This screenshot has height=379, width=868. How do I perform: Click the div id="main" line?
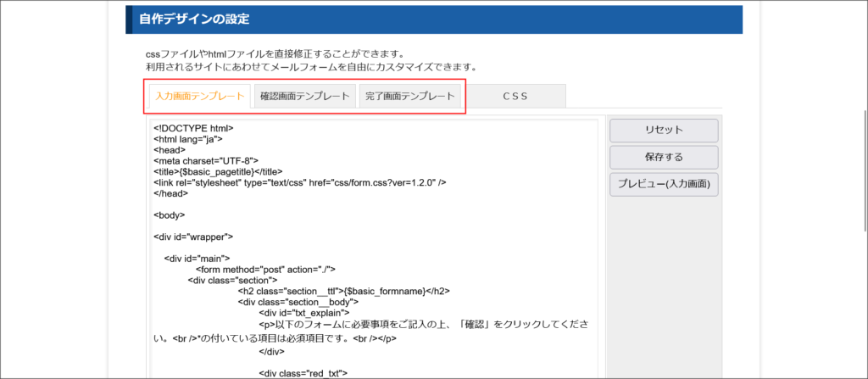point(197,259)
